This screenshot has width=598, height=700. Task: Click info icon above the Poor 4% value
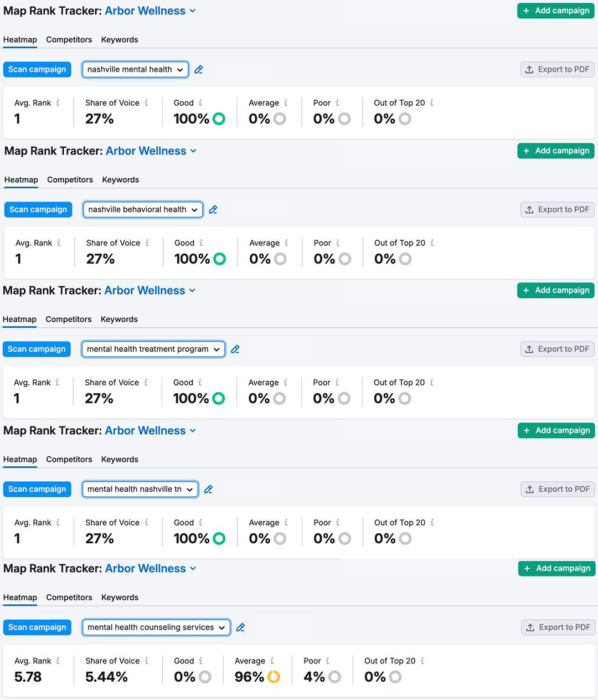[328, 661]
